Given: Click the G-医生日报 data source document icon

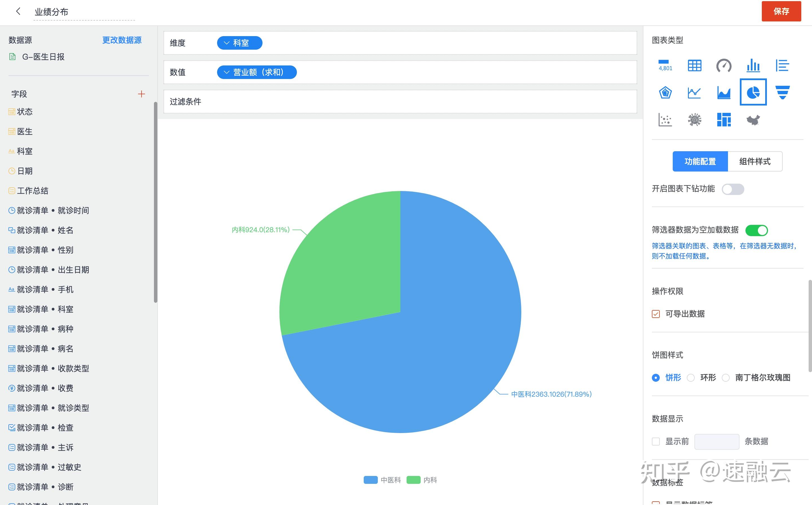Looking at the screenshot, I should coord(12,57).
